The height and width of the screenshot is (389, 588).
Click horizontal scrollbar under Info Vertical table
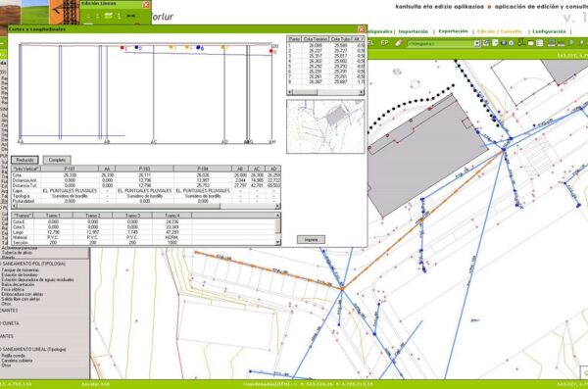146,206
